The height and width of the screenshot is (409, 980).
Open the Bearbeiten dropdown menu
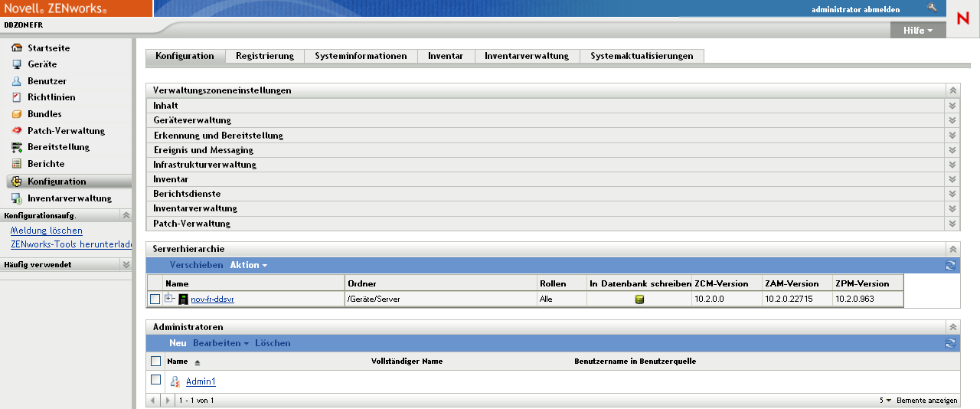tap(221, 343)
